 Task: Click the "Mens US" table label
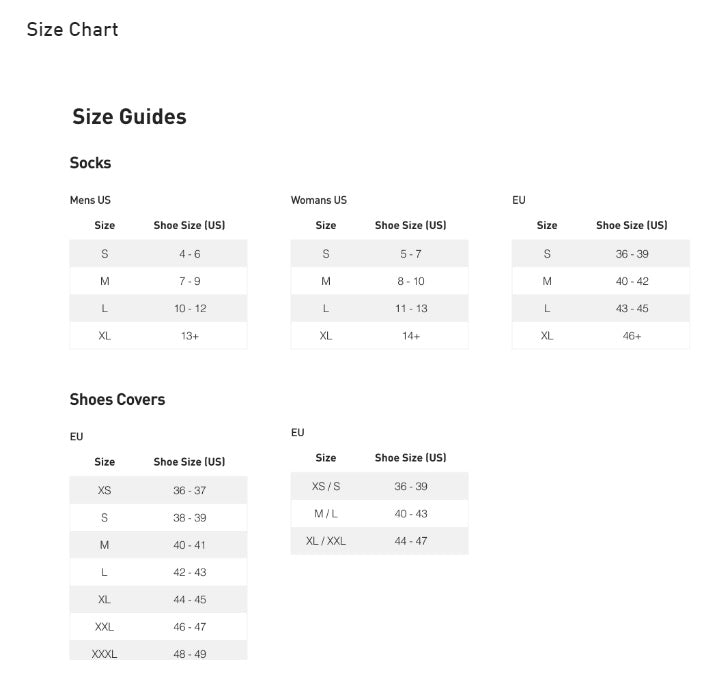click(90, 200)
